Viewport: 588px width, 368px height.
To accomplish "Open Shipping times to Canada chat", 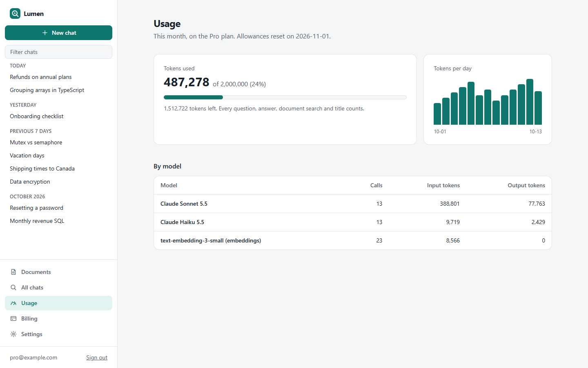I will click(x=58, y=168).
